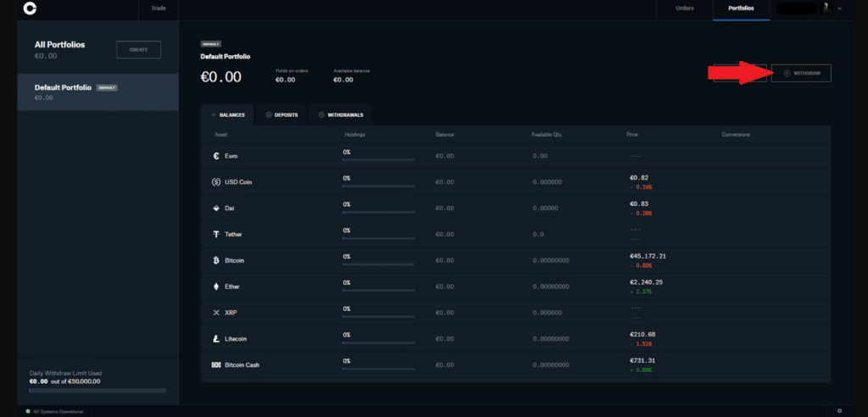Select Default Portfolio in the sidebar
This screenshot has width=868, height=417.
point(97,92)
